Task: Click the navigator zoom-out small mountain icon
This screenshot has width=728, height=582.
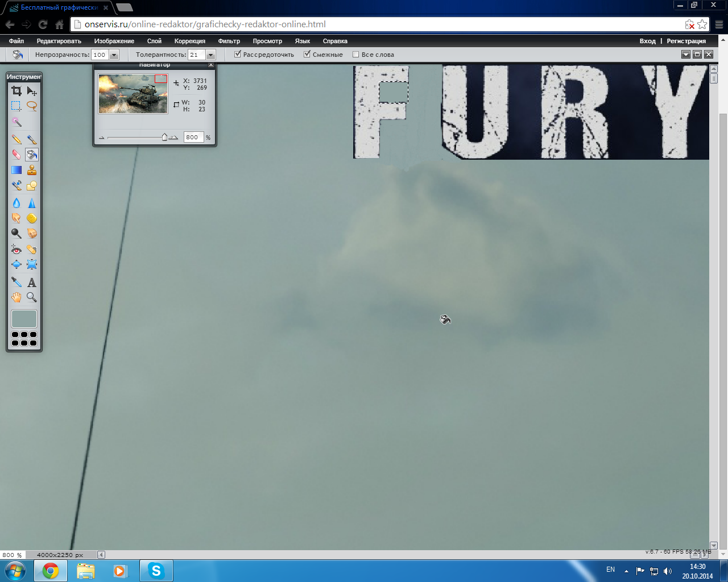Action: [x=102, y=138]
